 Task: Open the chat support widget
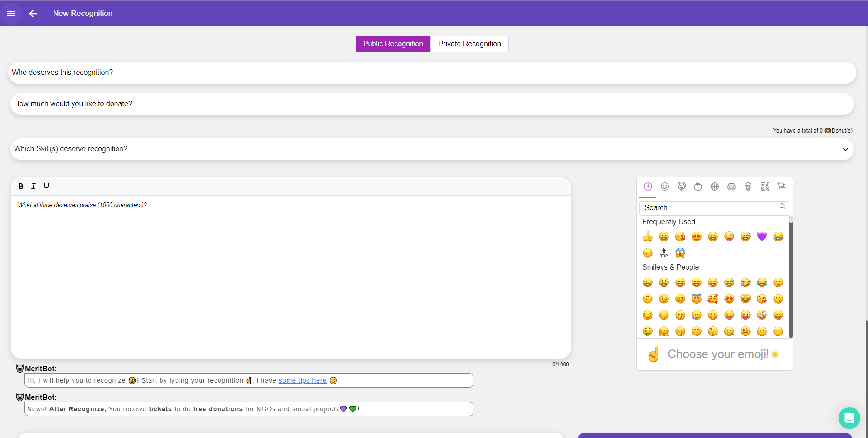tap(849, 418)
